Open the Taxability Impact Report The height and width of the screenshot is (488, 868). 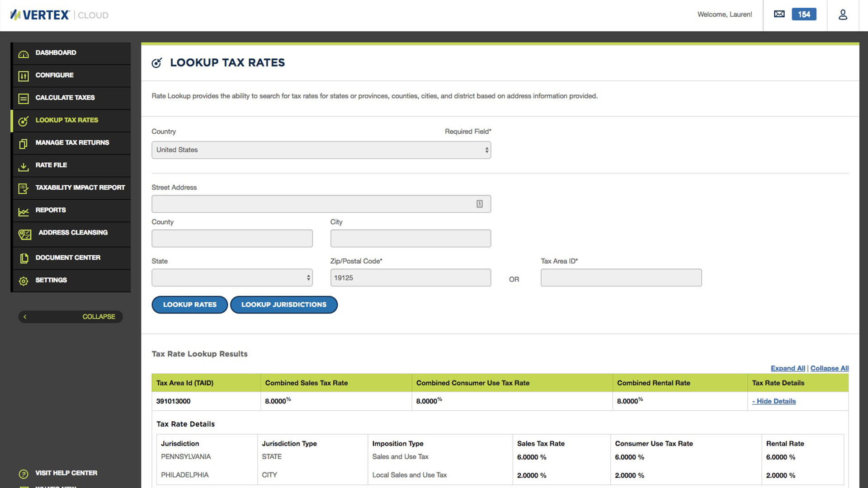pos(80,188)
